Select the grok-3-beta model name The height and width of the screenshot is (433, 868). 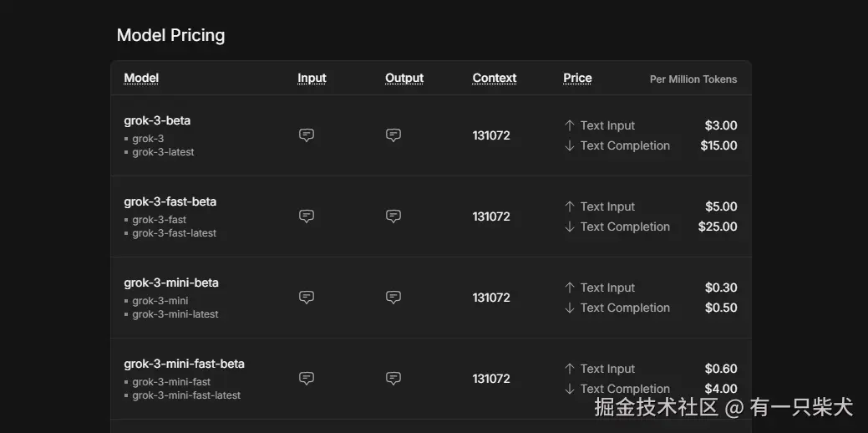(x=157, y=120)
